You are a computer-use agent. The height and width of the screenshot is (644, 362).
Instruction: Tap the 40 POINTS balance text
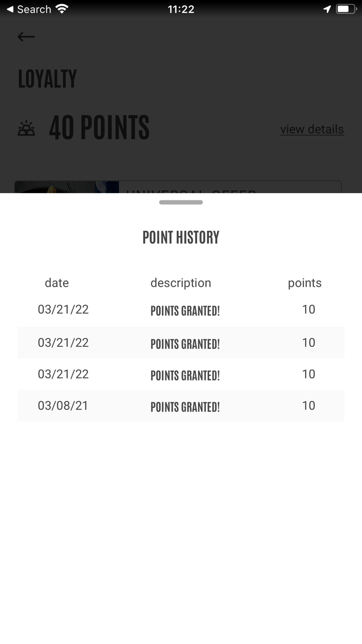(x=99, y=128)
